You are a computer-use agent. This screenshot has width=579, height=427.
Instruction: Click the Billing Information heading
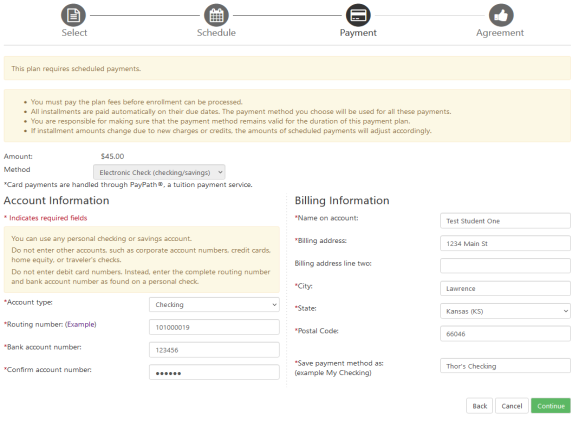[x=342, y=201]
